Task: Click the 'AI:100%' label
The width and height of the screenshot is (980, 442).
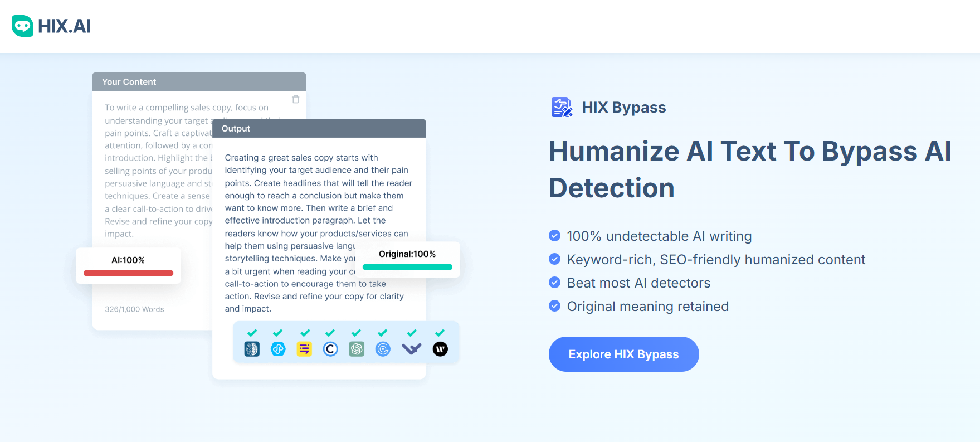Action: click(x=128, y=260)
